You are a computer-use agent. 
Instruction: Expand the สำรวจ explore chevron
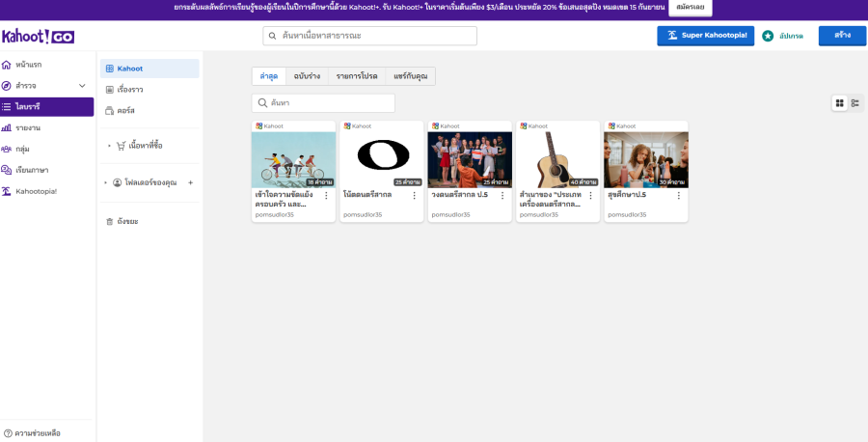(x=82, y=86)
